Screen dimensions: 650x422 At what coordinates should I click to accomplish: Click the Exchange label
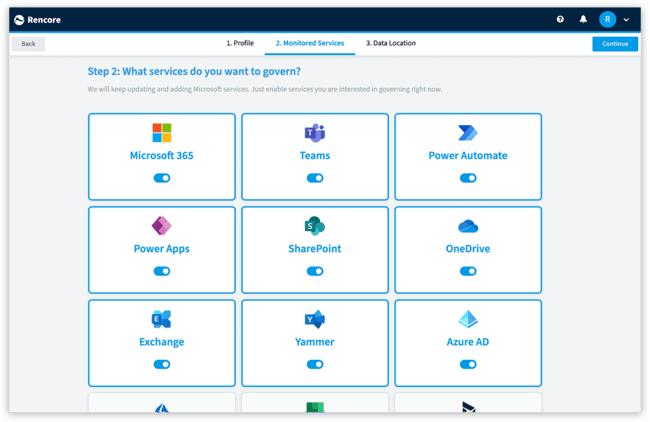(162, 342)
